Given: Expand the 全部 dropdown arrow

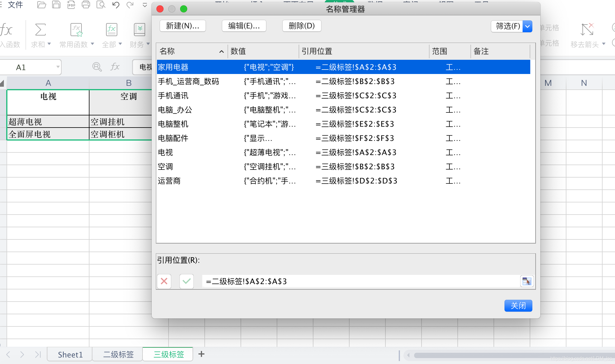Looking at the screenshot, I should [x=120, y=44].
